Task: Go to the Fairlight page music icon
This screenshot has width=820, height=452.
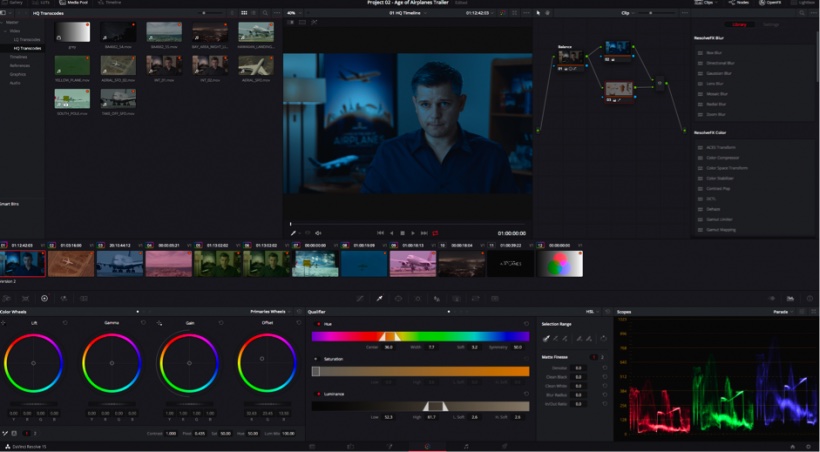Action: 466,446
